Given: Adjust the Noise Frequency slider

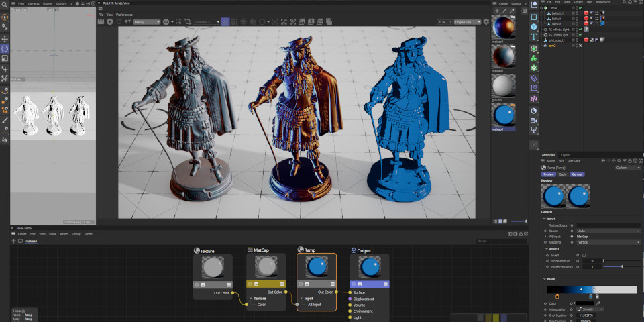Looking at the screenshot, I should tap(621, 266).
